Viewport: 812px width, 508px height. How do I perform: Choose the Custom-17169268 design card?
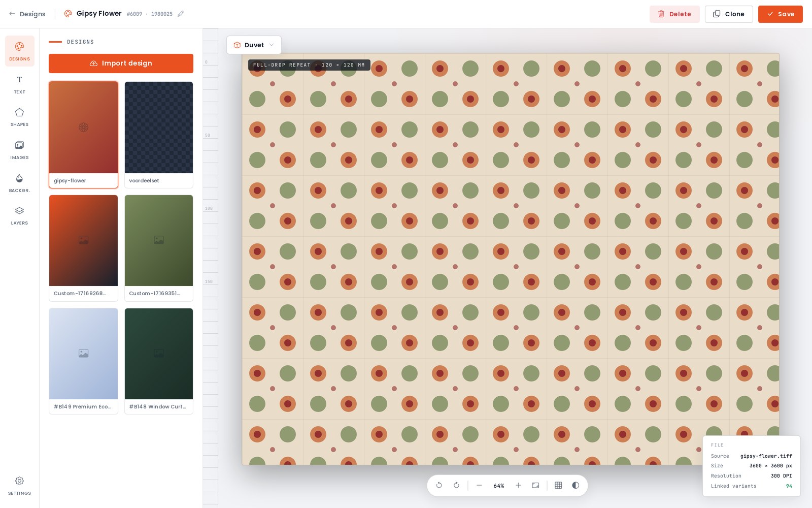point(84,248)
